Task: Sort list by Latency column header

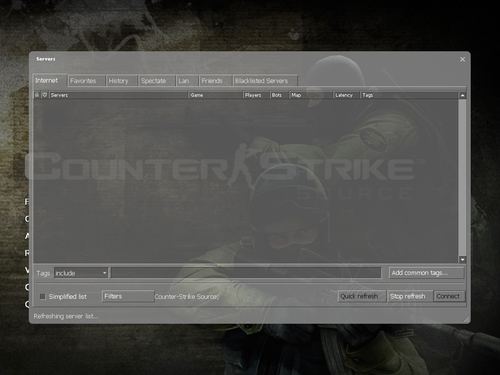Action: (346, 95)
